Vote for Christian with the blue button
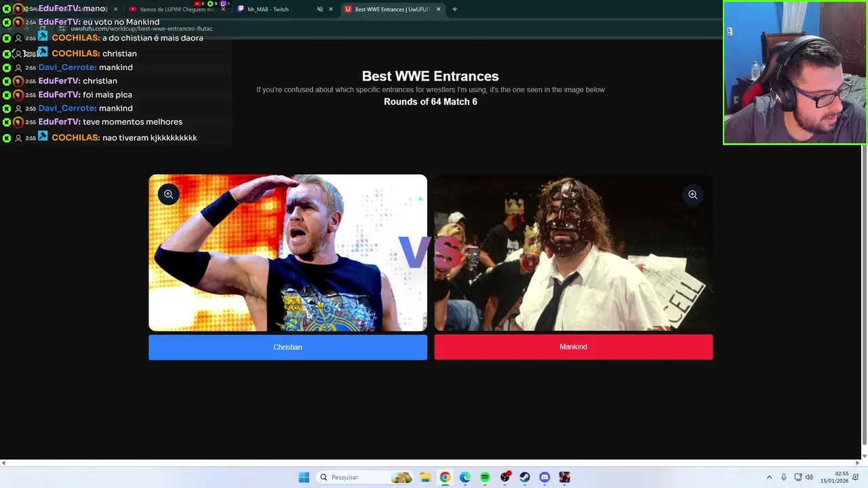868x488 pixels. (288, 347)
